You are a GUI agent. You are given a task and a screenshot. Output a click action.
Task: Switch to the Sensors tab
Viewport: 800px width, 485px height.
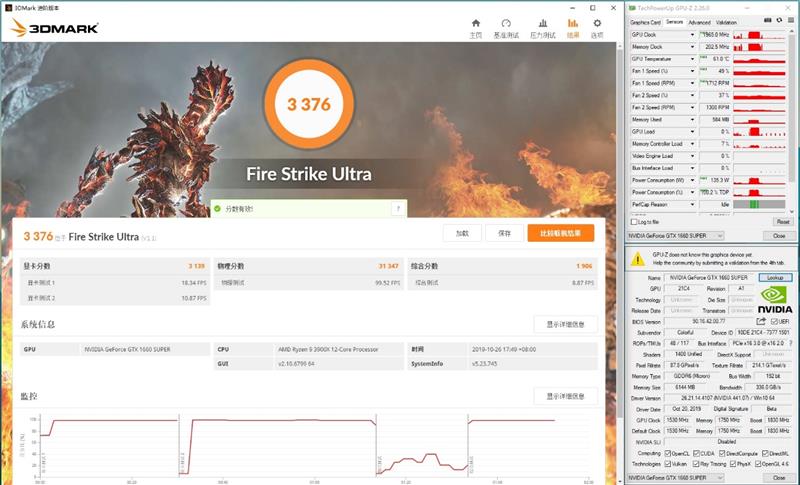point(674,22)
